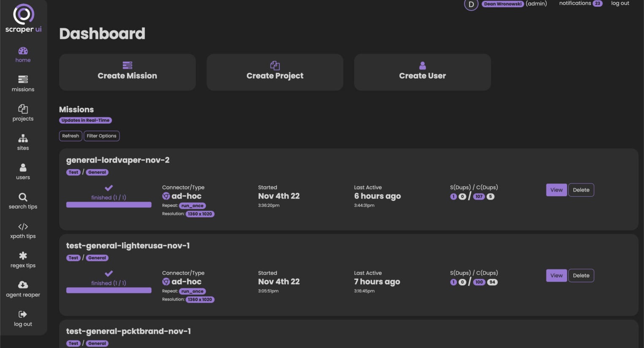The image size is (644, 348).
Task: Open agent reaper download icon
Action: point(23,285)
